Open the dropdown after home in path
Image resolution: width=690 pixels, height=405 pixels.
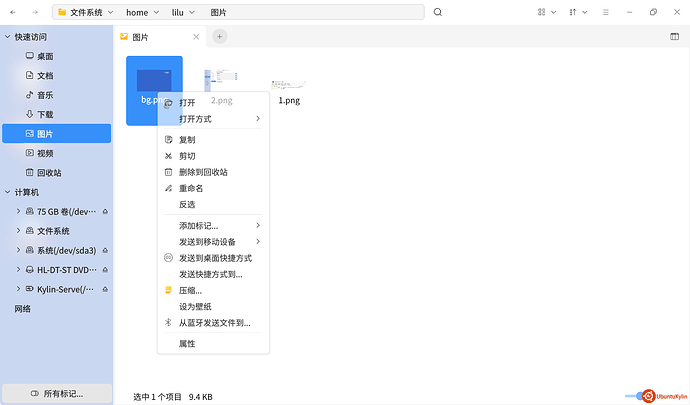[x=156, y=12]
